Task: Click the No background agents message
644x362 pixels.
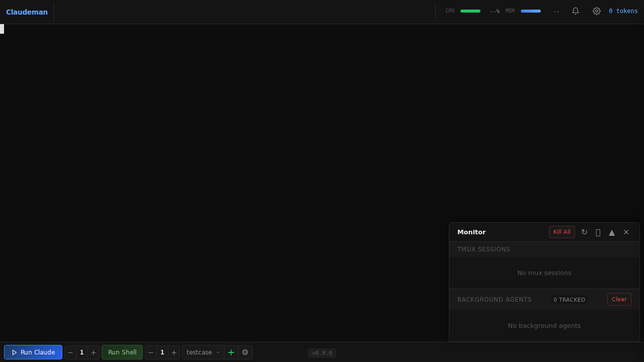Action: 544,326
